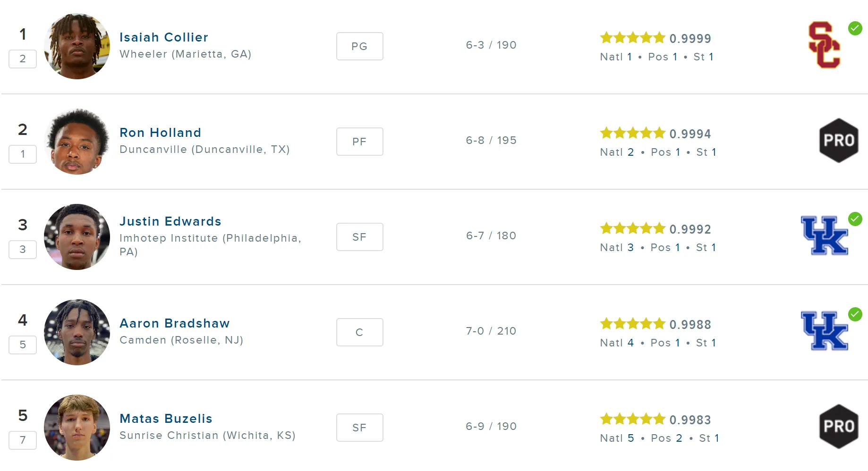Click the PG position badge

(360, 46)
